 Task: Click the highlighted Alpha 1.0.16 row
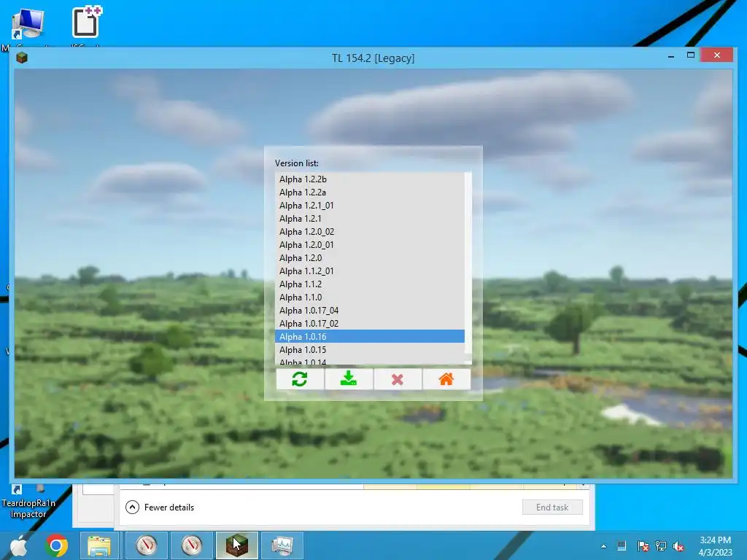[x=370, y=336]
